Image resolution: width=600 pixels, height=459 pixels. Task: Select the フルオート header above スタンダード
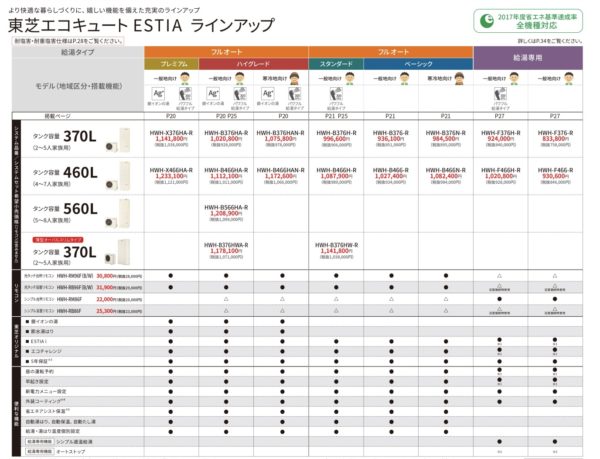391,52
